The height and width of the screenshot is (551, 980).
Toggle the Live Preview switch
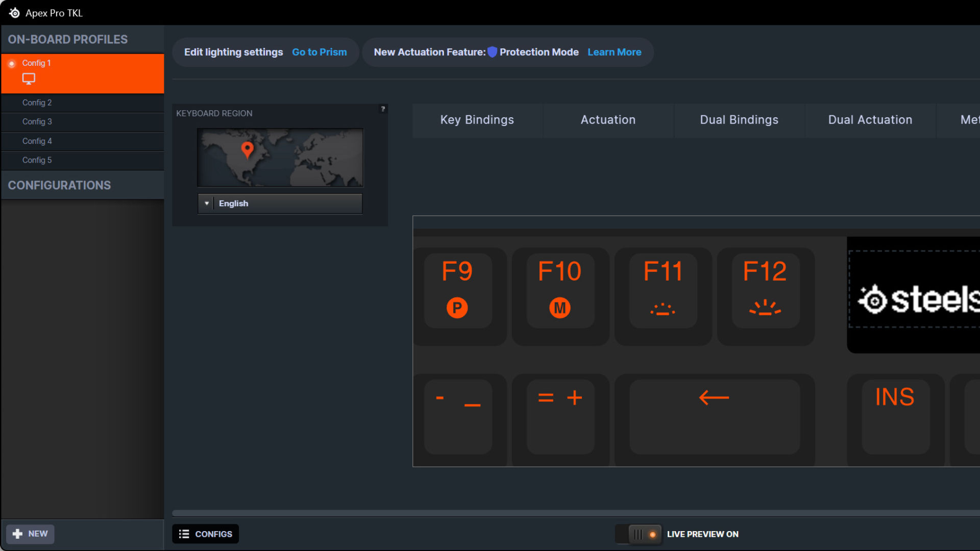pos(638,534)
